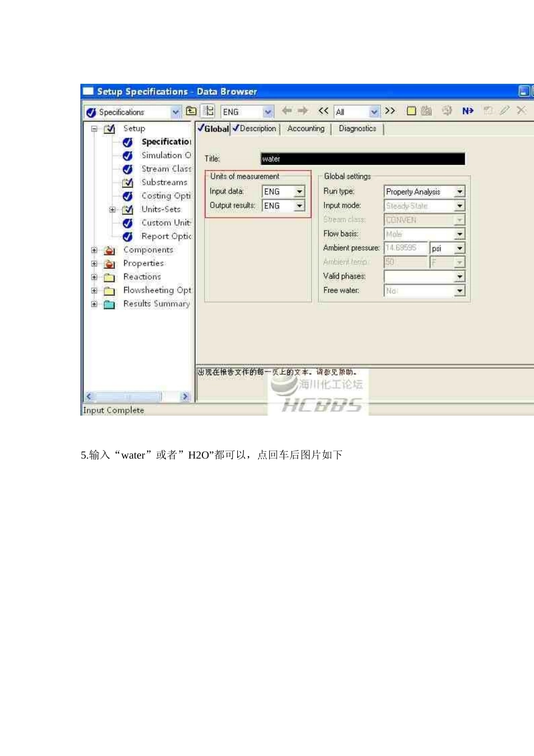Screen dimensions: 534x756
Task: Click the Components red folder icon
Action: click(110, 250)
